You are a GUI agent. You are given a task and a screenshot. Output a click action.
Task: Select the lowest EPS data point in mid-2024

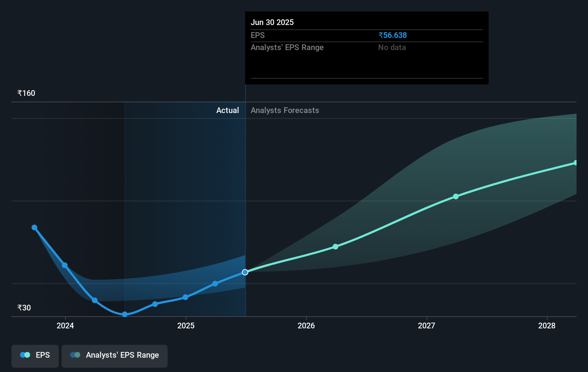[124, 314]
